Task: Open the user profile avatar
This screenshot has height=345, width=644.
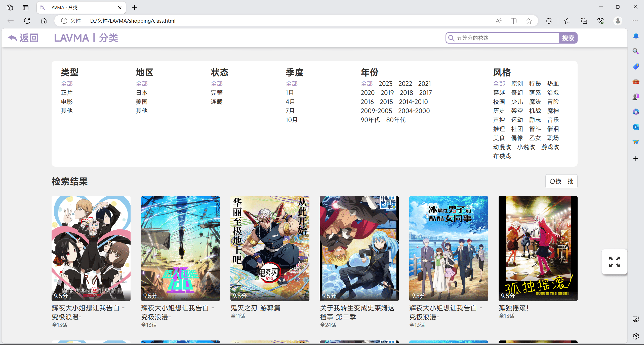Action: [x=618, y=21]
